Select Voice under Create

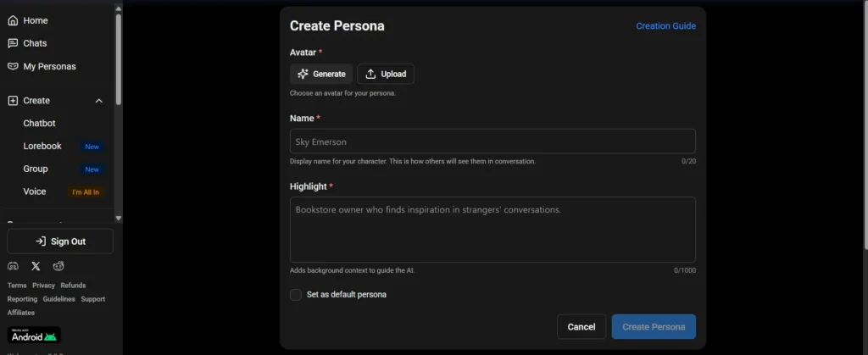point(34,191)
